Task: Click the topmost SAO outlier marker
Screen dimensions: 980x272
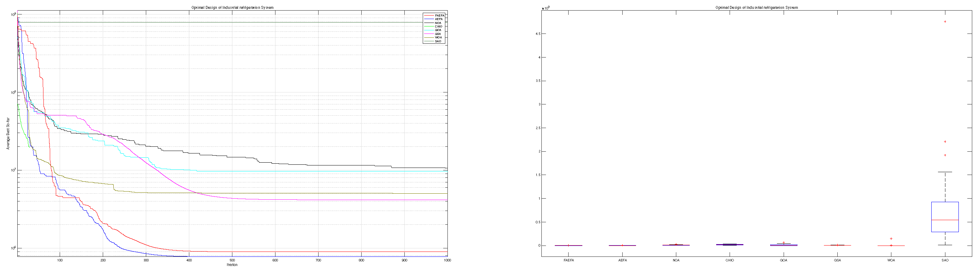Action: [945, 22]
